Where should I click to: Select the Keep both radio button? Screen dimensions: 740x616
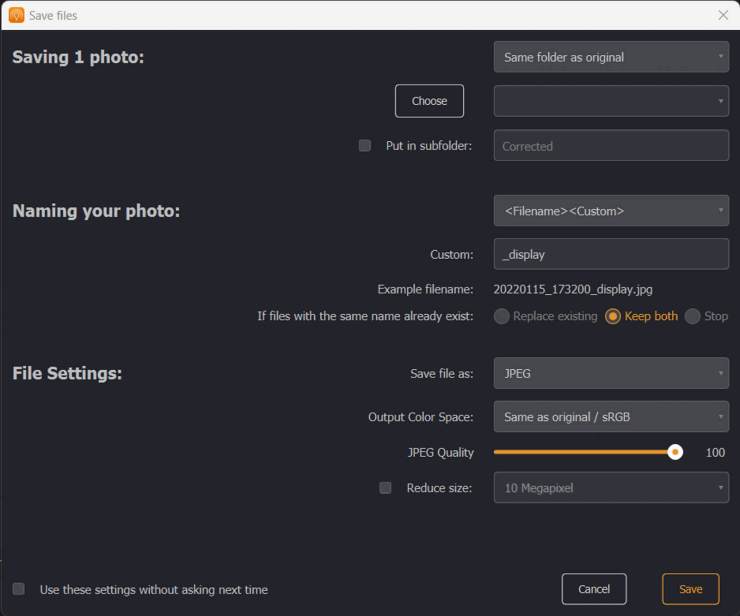click(x=613, y=316)
